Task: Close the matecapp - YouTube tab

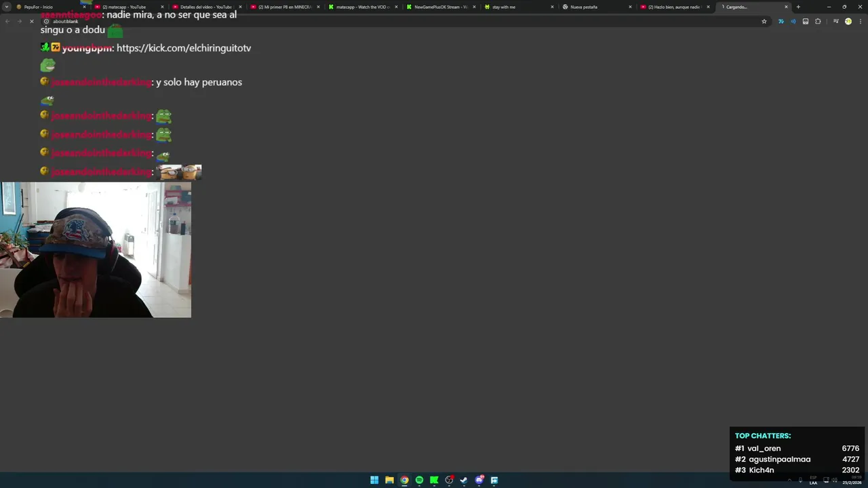Action: coord(162,7)
